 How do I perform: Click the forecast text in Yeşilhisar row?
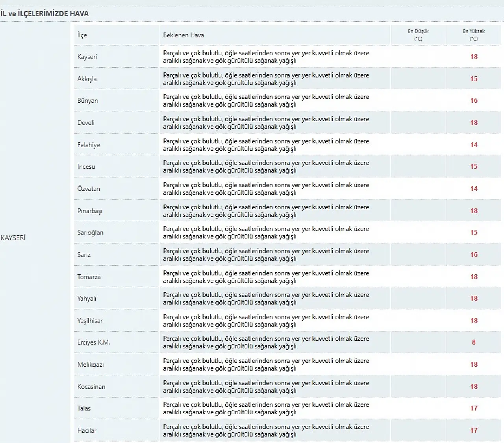click(x=266, y=321)
